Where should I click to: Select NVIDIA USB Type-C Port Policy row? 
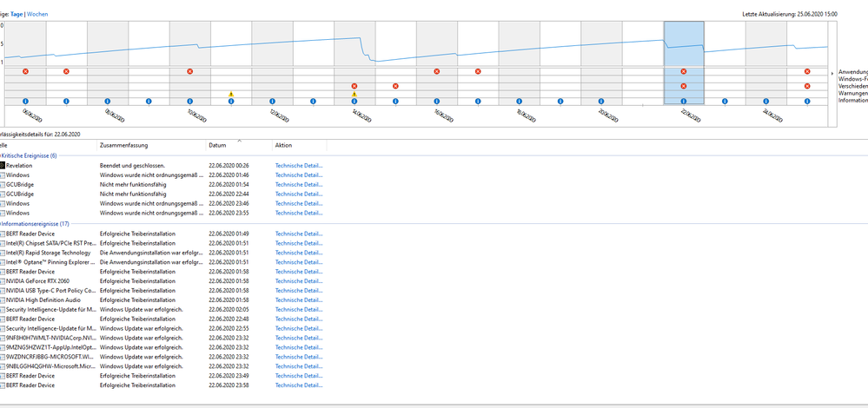pyautogui.click(x=52, y=290)
